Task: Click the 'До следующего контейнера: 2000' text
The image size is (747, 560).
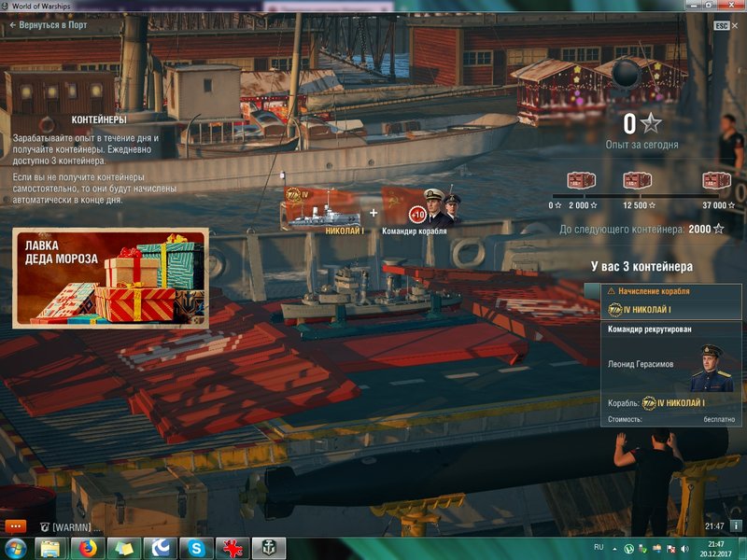Action: click(x=641, y=230)
